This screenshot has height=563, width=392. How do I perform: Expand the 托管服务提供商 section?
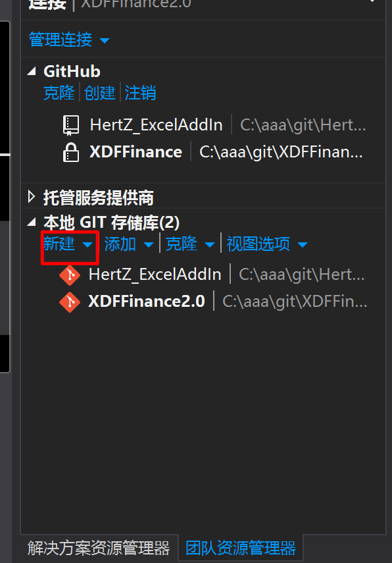[x=32, y=197]
